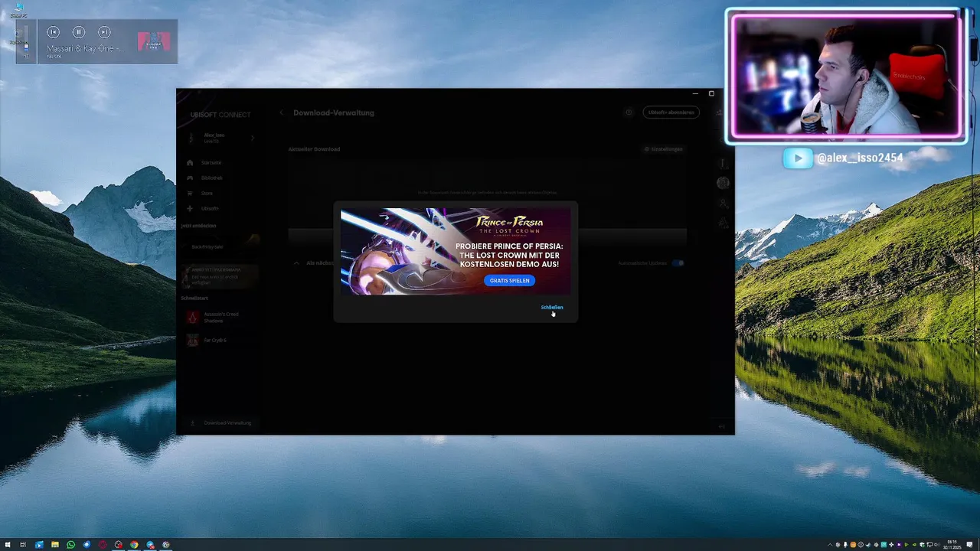Open Ubisoft+ in the sidebar
Viewport: 980px width, 551px height.
[210, 208]
